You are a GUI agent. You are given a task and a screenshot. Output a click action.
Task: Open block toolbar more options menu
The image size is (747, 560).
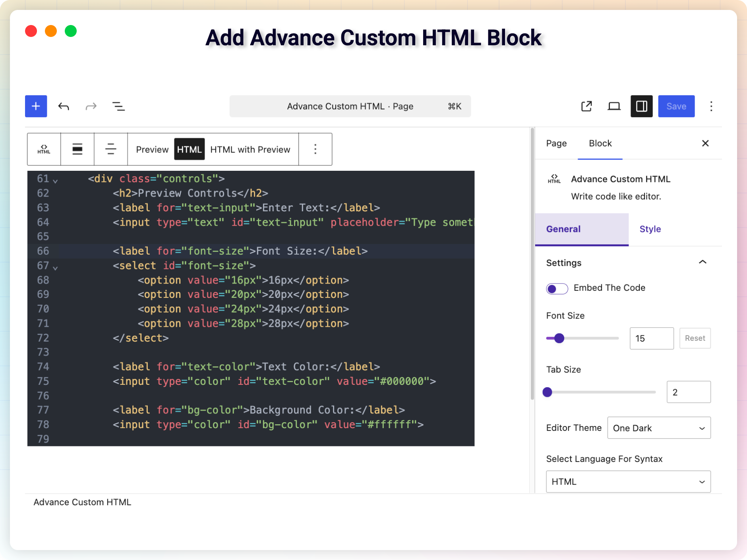coord(315,149)
